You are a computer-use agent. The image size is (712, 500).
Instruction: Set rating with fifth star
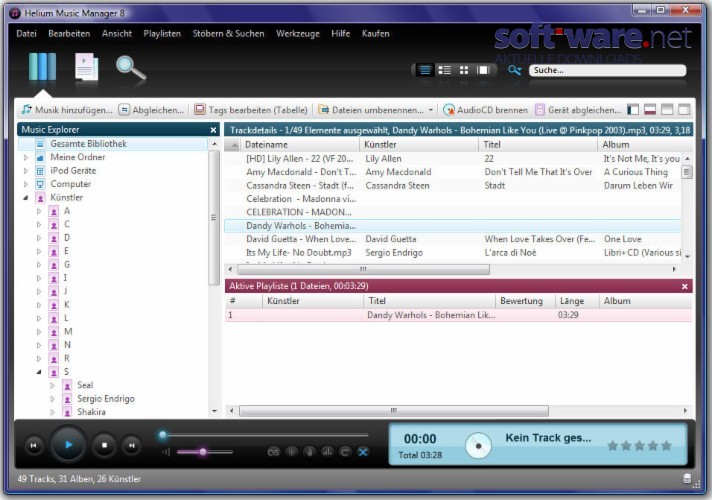point(666,446)
